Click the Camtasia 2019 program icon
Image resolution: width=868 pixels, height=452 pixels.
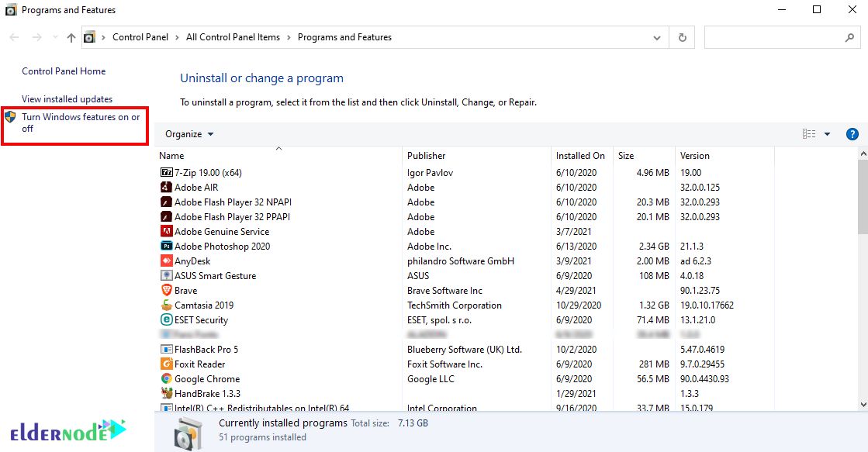click(x=165, y=305)
